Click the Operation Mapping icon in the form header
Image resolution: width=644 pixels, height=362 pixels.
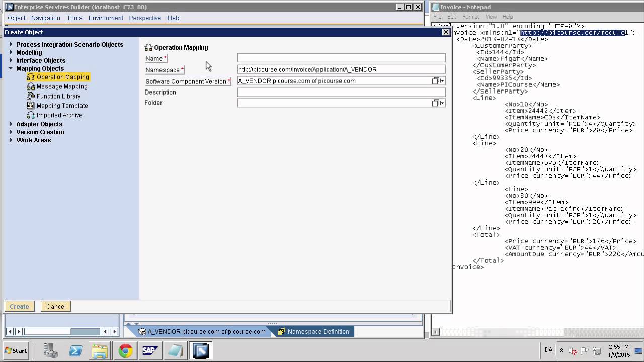click(148, 48)
